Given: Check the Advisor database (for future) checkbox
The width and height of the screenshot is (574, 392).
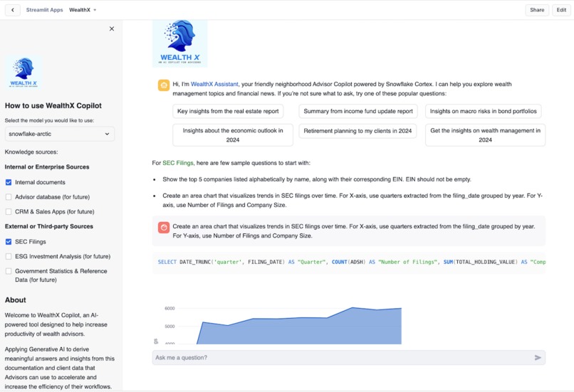Looking at the screenshot, I should [9, 197].
